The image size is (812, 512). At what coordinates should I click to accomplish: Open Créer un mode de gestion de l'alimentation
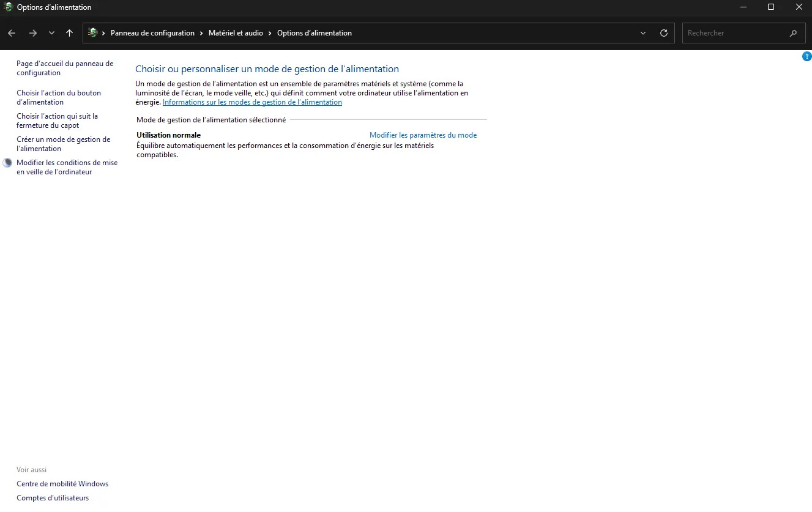(x=63, y=144)
